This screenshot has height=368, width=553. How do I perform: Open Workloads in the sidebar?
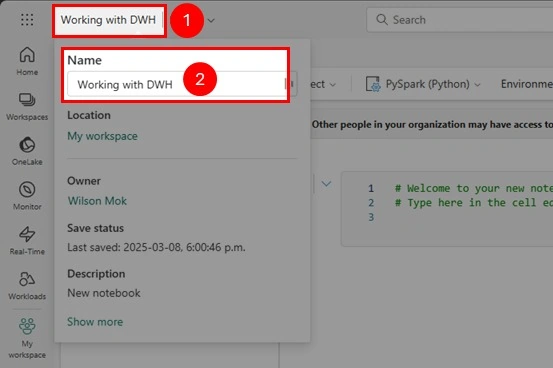pos(27,285)
